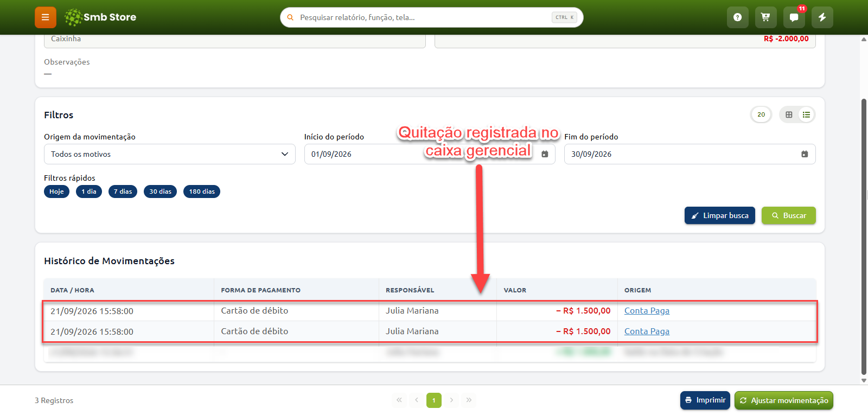Click the Fim do período date field
Viewport: 868px width, 415px height.
point(690,154)
